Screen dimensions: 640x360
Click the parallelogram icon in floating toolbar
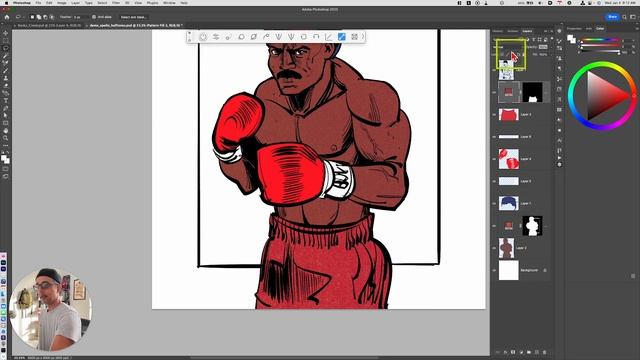253,37
